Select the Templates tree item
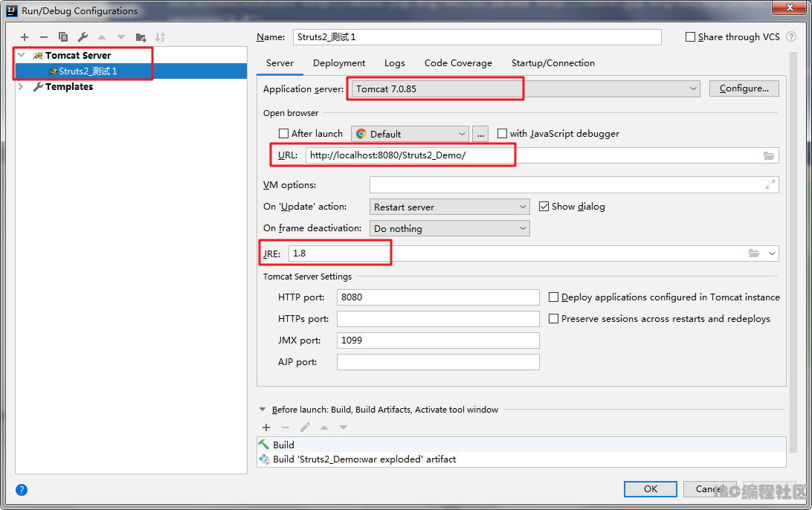The height and width of the screenshot is (510, 812). 69,86
